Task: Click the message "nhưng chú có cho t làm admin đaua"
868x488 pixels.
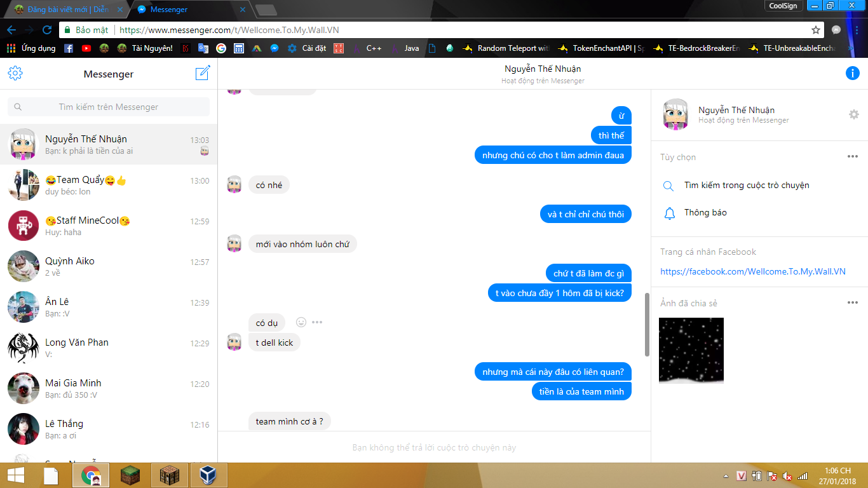Action: point(553,155)
